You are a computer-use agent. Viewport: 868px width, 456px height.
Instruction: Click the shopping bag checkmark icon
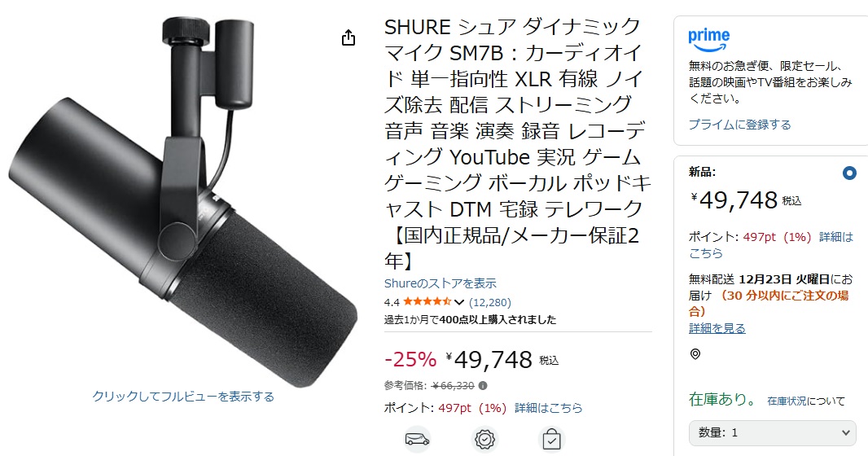pos(551,440)
